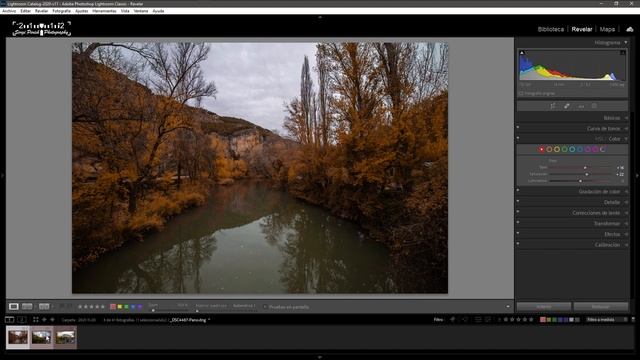
Task: Collapse the Histograma panel
Action: [x=626, y=42]
